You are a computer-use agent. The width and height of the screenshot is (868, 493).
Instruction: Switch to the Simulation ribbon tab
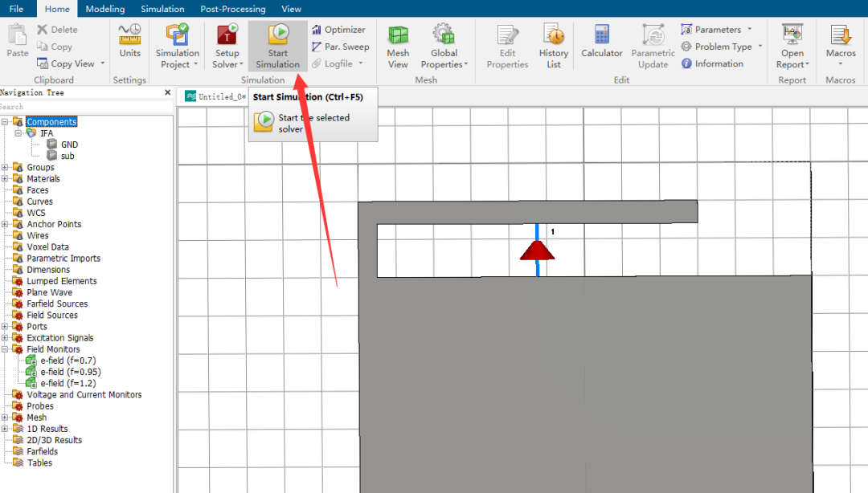coord(162,9)
